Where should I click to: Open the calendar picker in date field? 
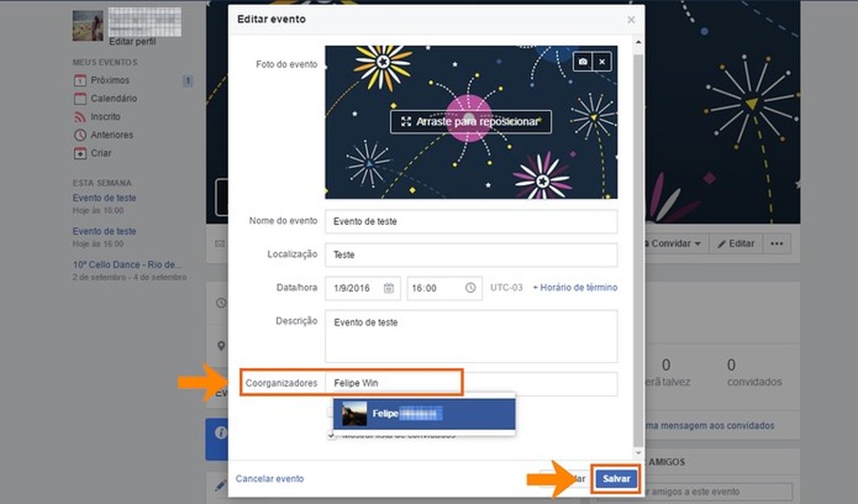[389, 289]
